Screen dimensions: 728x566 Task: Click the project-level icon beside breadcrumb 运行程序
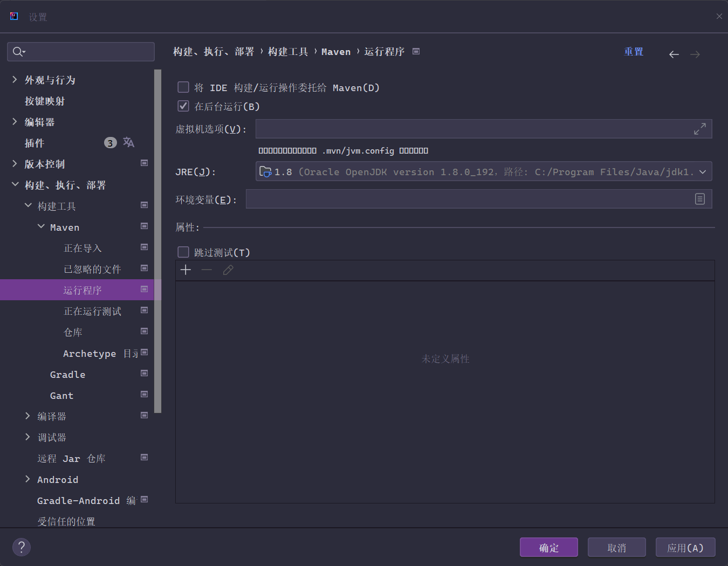(416, 52)
